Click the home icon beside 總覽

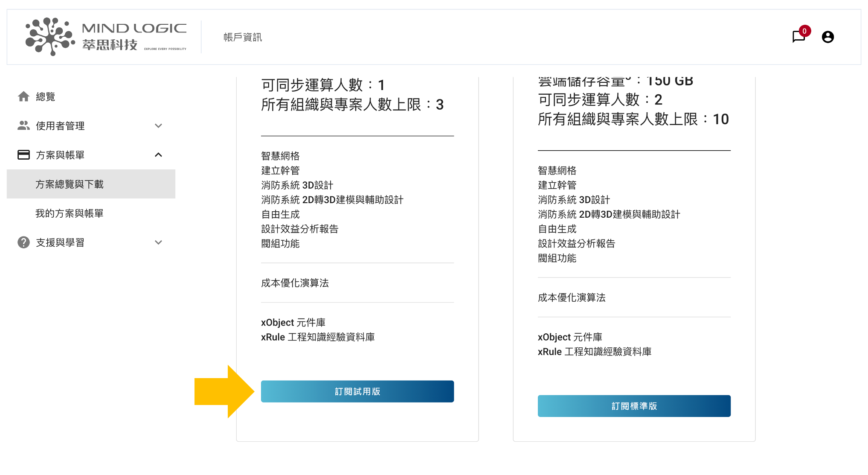coord(23,97)
